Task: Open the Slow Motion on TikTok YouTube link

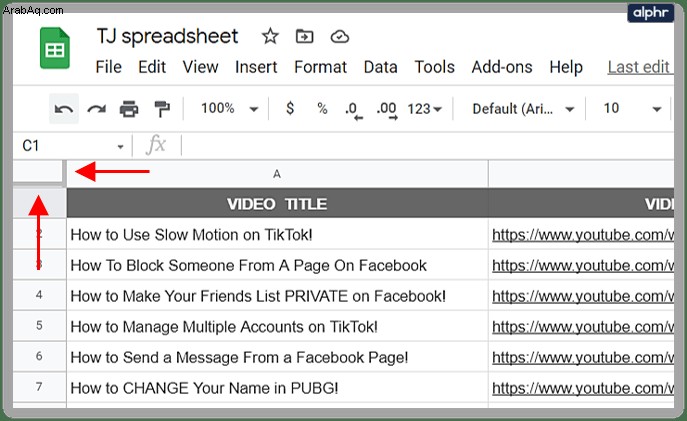Action: [583, 235]
